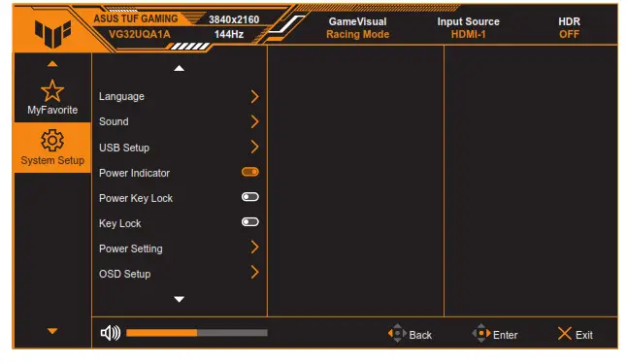Click the orange X Exit icon

565,334
